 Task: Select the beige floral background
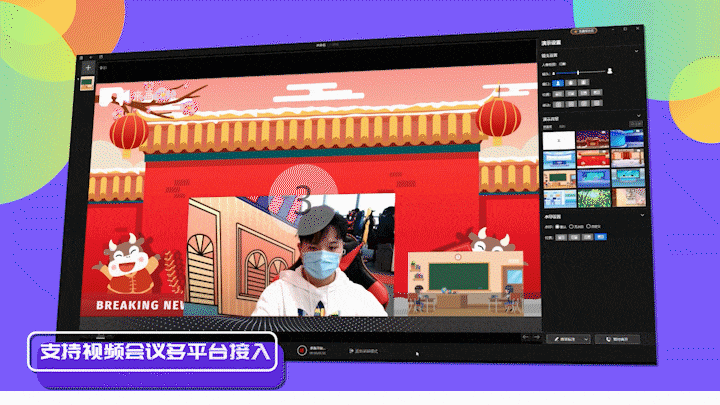click(629, 197)
